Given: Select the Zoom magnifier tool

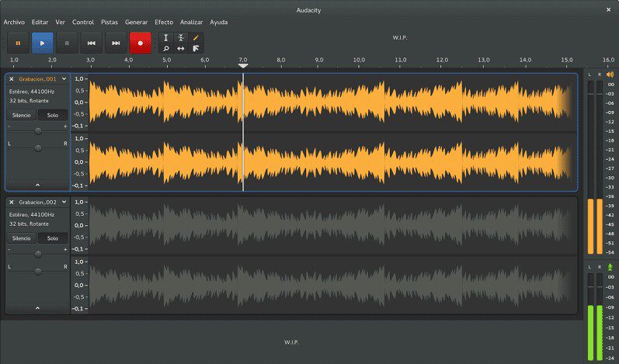Looking at the screenshot, I should pyautogui.click(x=166, y=48).
